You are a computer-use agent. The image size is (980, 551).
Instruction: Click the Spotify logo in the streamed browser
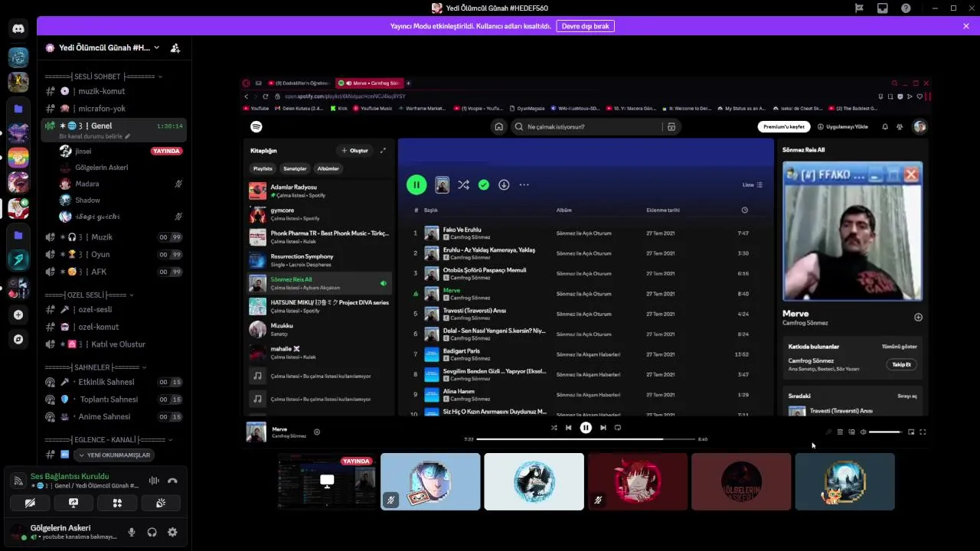point(256,126)
